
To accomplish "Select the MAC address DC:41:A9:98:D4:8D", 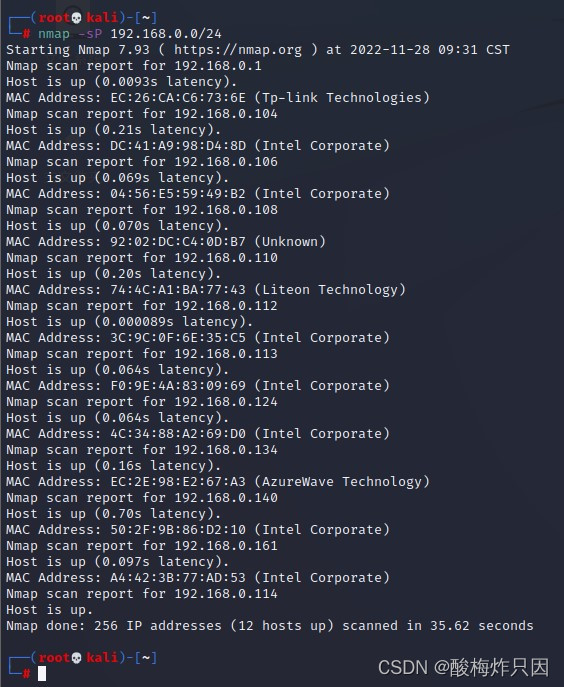I will pyautogui.click(x=178, y=146).
